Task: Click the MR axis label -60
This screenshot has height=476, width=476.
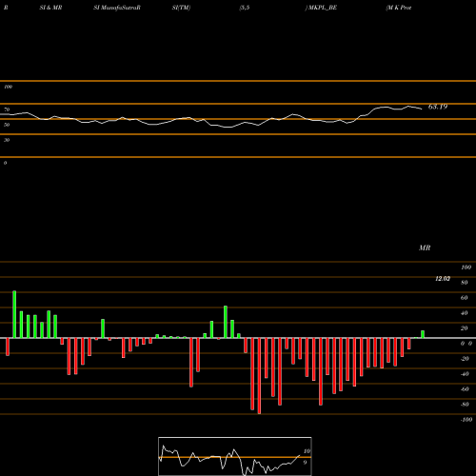Action: coord(465,389)
